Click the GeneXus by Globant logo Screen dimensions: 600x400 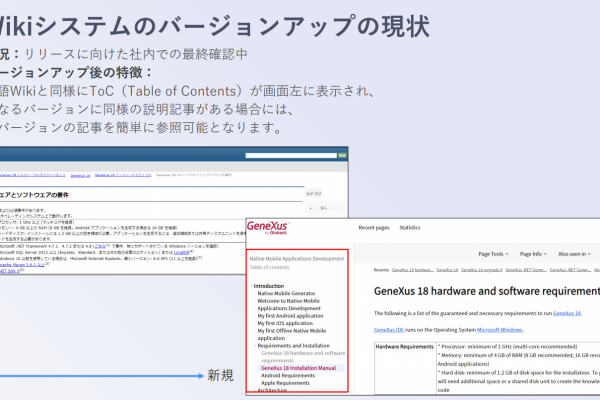point(268,227)
